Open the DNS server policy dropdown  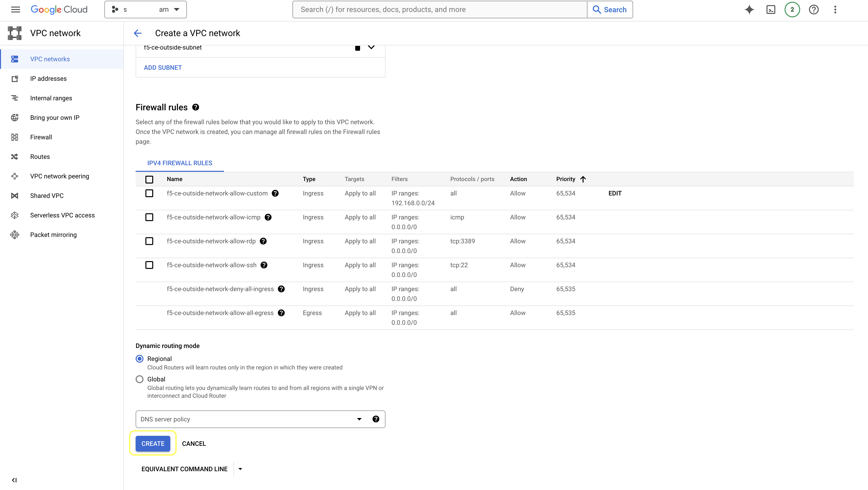pyautogui.click(x=249, y=419)
